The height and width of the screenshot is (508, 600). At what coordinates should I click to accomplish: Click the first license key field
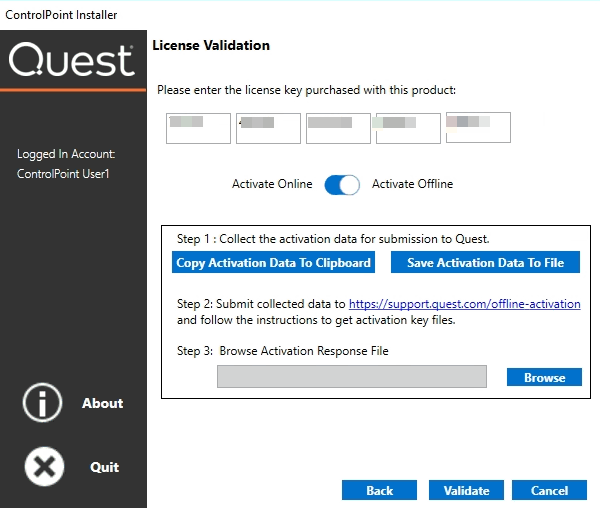199,128
